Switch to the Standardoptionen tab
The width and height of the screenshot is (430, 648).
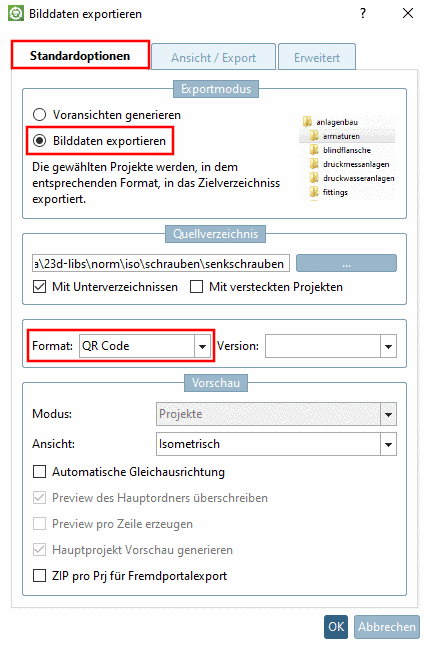(x=80, y=55)
